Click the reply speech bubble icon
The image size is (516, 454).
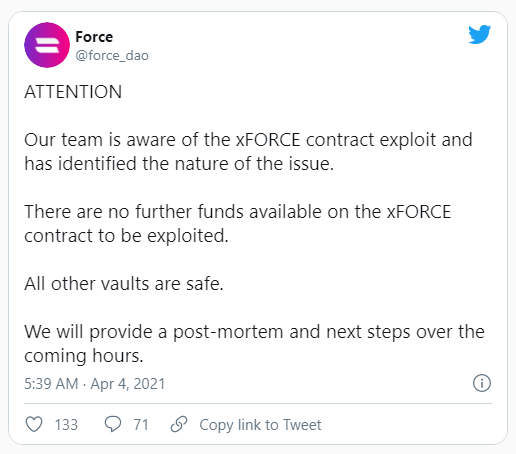click(113, 424)
